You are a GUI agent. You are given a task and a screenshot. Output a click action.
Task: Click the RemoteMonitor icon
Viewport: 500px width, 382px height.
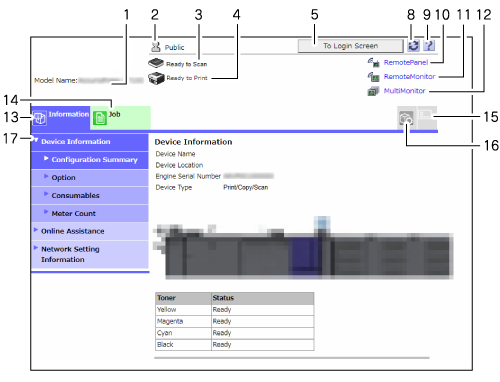point(374,77)
